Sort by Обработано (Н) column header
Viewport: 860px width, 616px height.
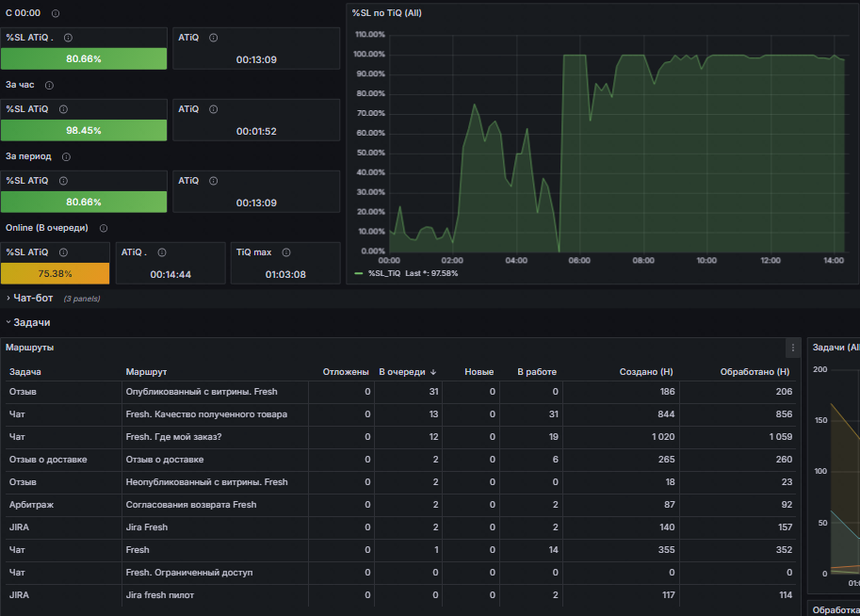(755, 372)
